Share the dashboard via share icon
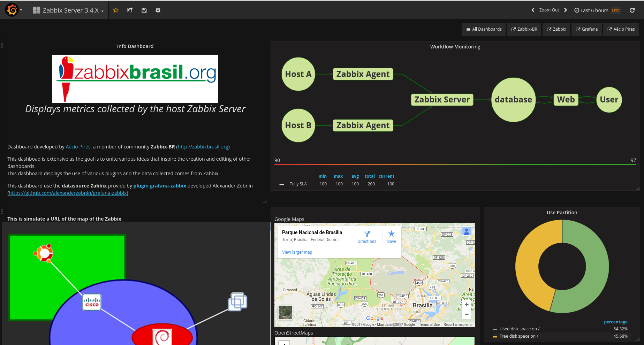Image resolution: width=644 pixels, height=345 pixels. pos(130,10)
